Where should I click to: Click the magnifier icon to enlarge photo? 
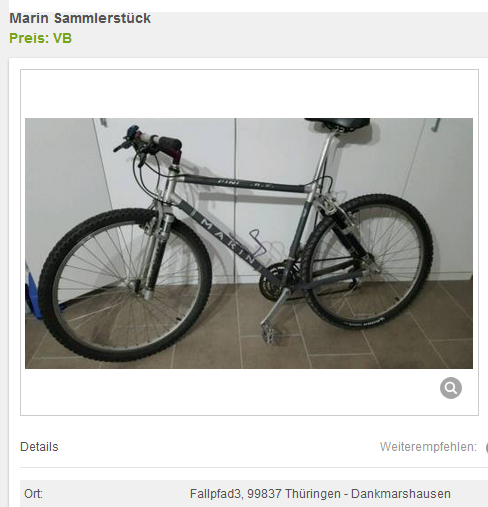coord(451,388)
